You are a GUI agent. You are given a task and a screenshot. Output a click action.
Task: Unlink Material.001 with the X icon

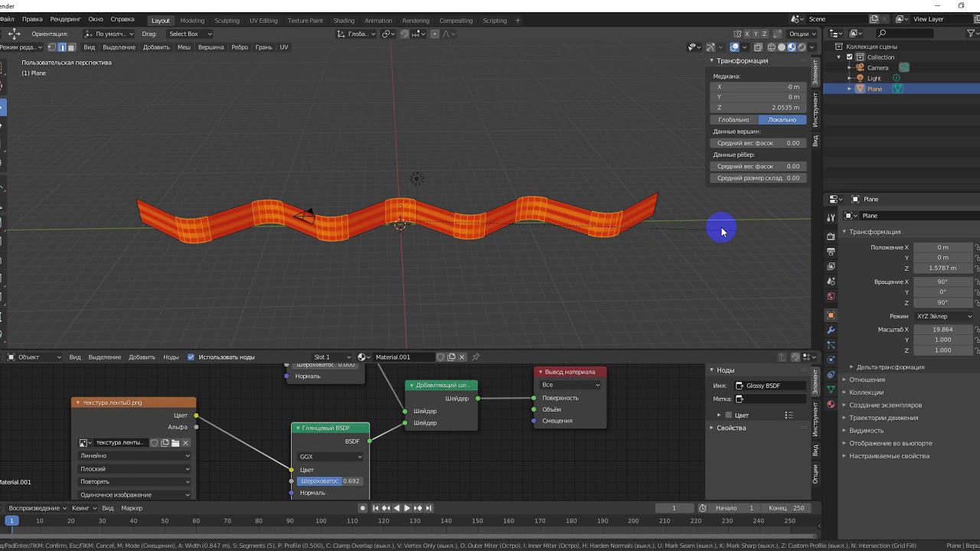pos(462,357)
